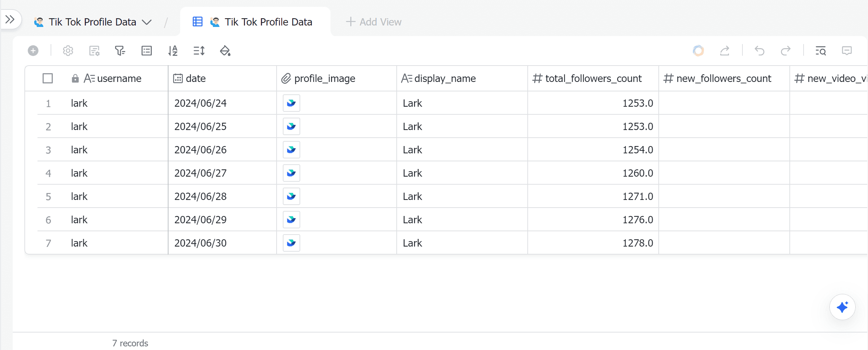Select followers count cell 1271.0

click(593, 196)
